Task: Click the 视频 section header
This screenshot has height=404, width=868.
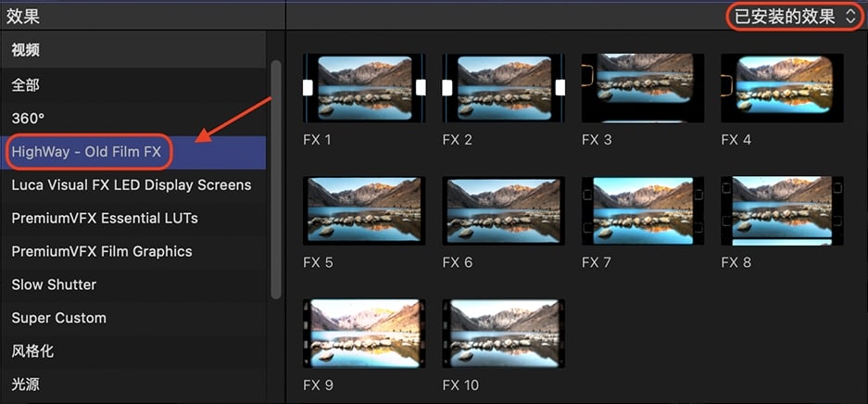Action: pos(132,50)
